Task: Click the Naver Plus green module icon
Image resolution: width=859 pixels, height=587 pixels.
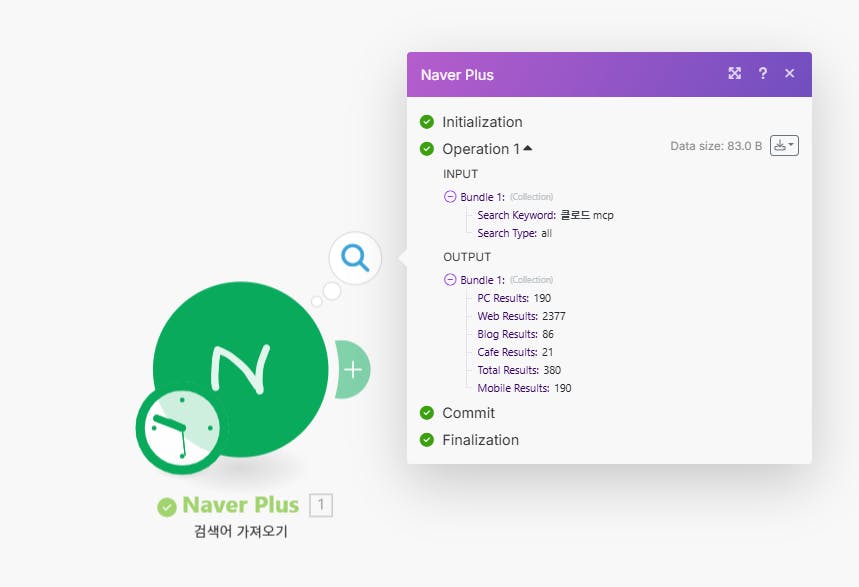Action: tap(241, 368)
